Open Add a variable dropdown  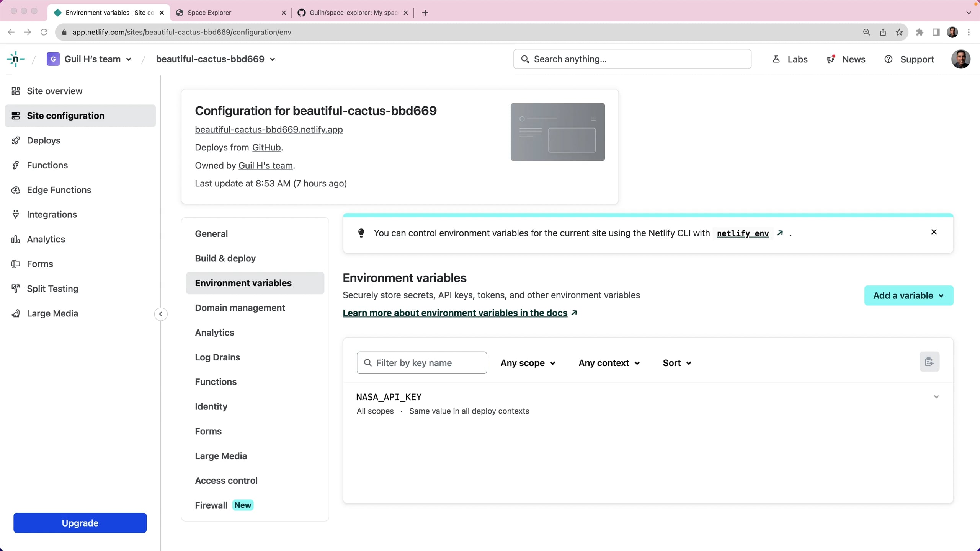click(908, 295)
